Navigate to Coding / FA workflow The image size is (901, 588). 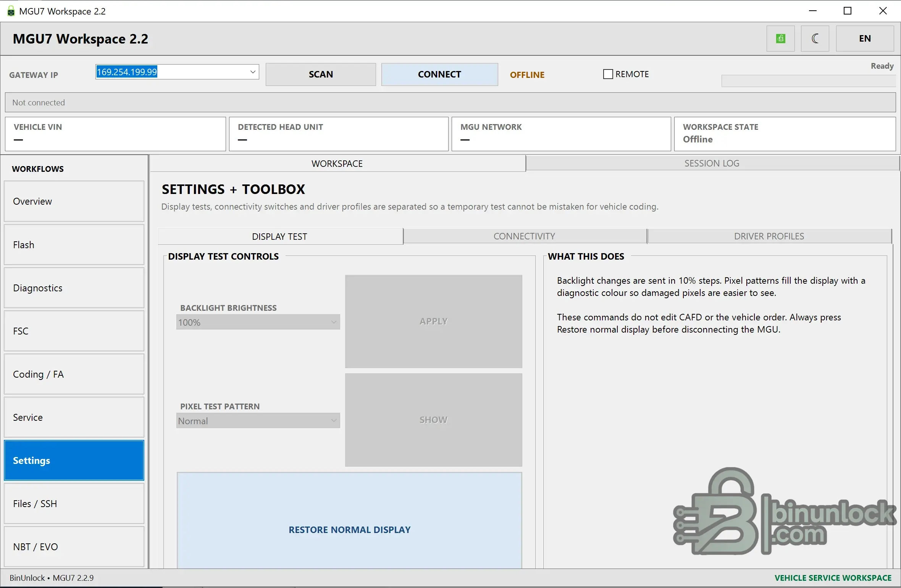pyautogui.click(x=74, y=374)
